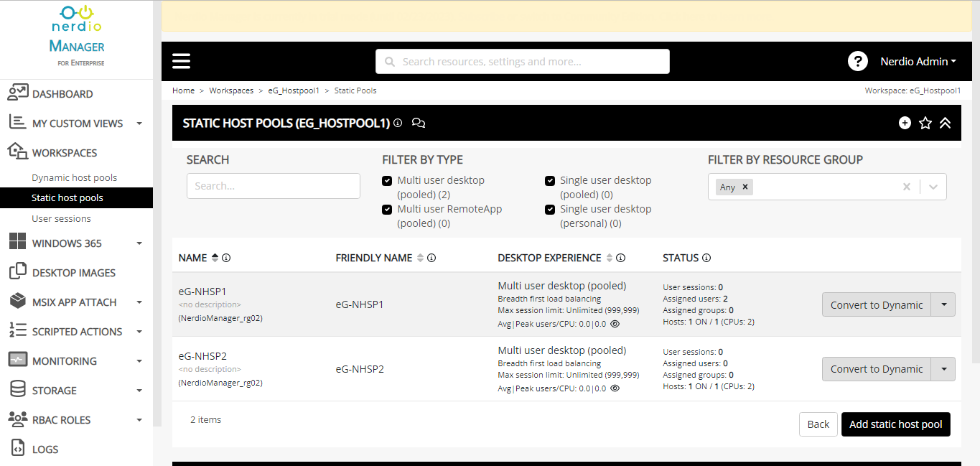Sort by DESKTOP EXPERIENCE column arrows
Viewport: 980px width, 466px height.
(610, 258)
